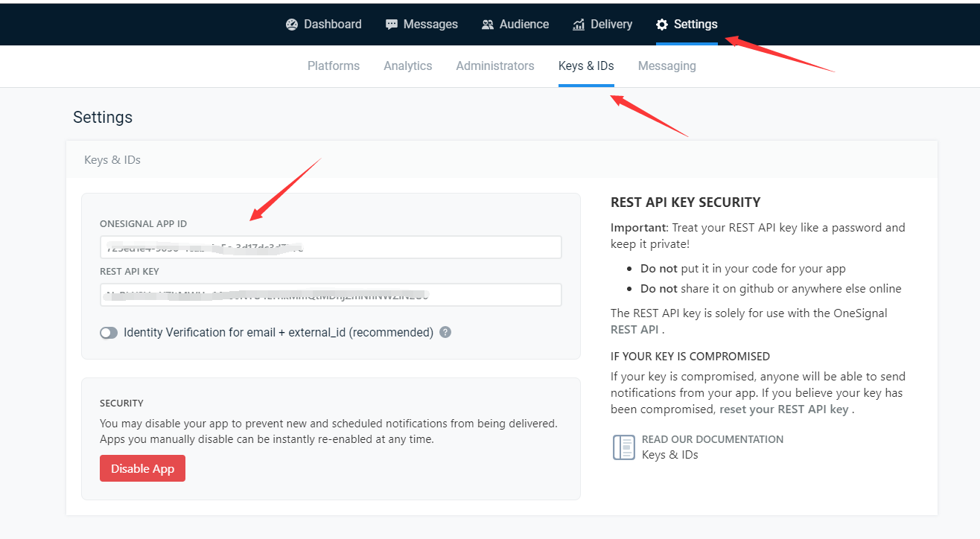Click the Audience people icon
This screenshot has height=539, width=980.
(x=488, y=25)
